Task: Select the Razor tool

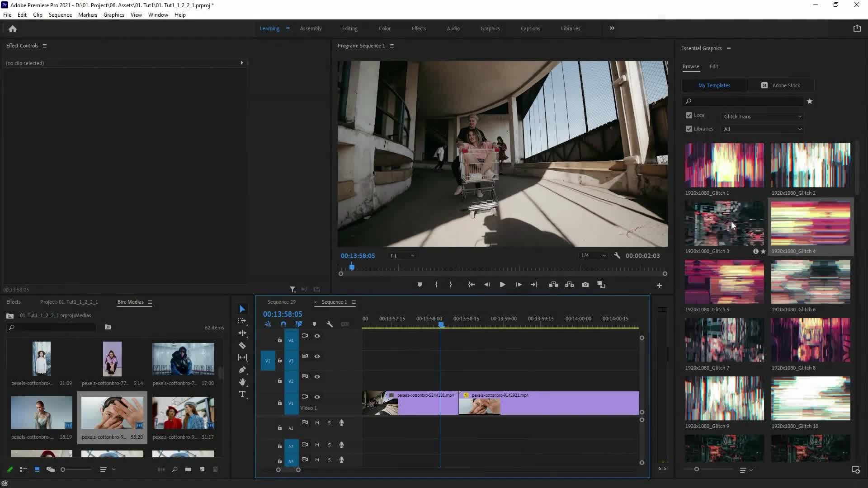Action: tap(242, 346)
